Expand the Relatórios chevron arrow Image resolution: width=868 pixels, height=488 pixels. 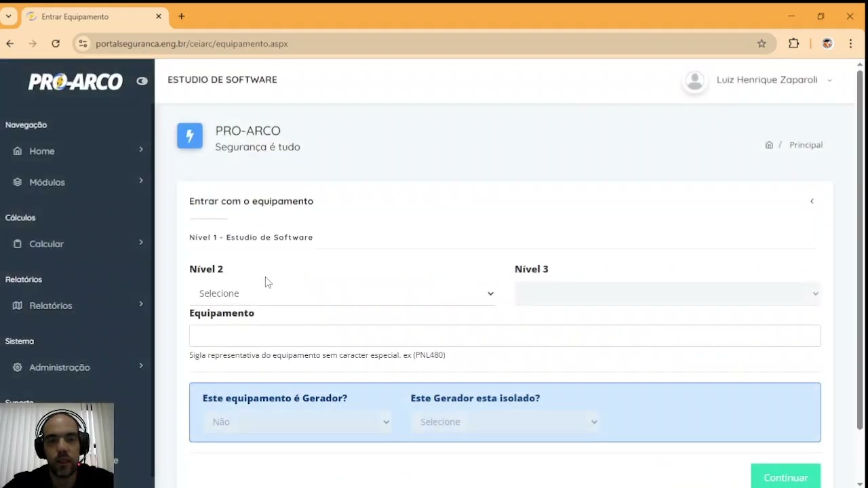click(141, 304)
